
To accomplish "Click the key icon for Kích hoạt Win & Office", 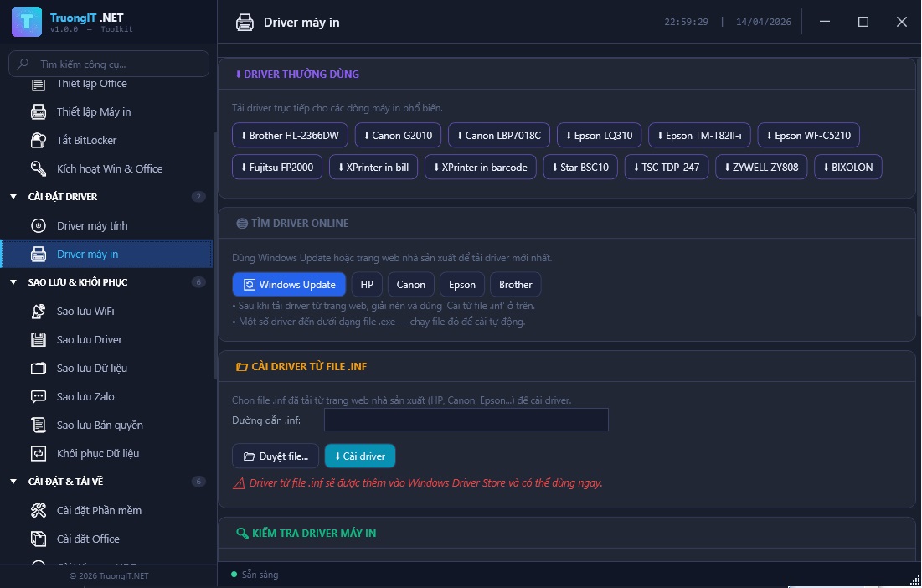I will tap(39, 168).
